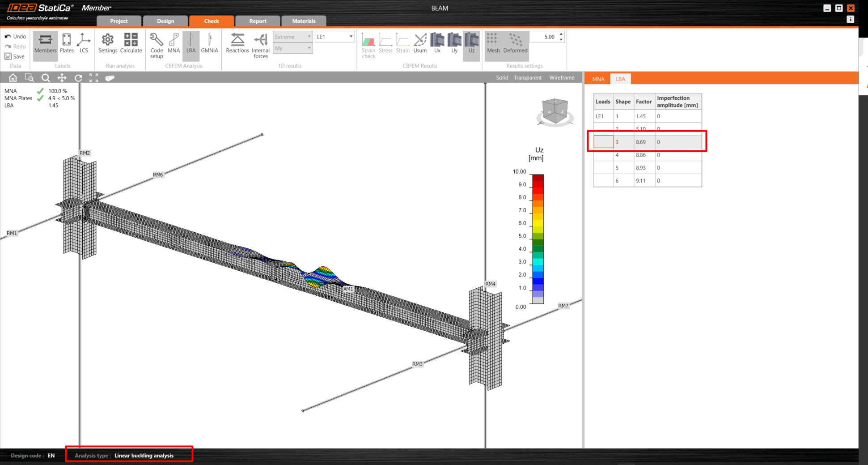Image resolution: width=868 pixels, height=465 pixels.
Task: Click the Transparent view mode
Action: (527, 78)
